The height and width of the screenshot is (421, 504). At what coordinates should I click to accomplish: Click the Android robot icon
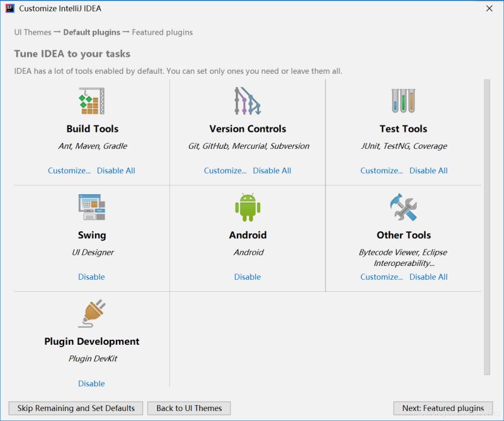pos(248,207)
